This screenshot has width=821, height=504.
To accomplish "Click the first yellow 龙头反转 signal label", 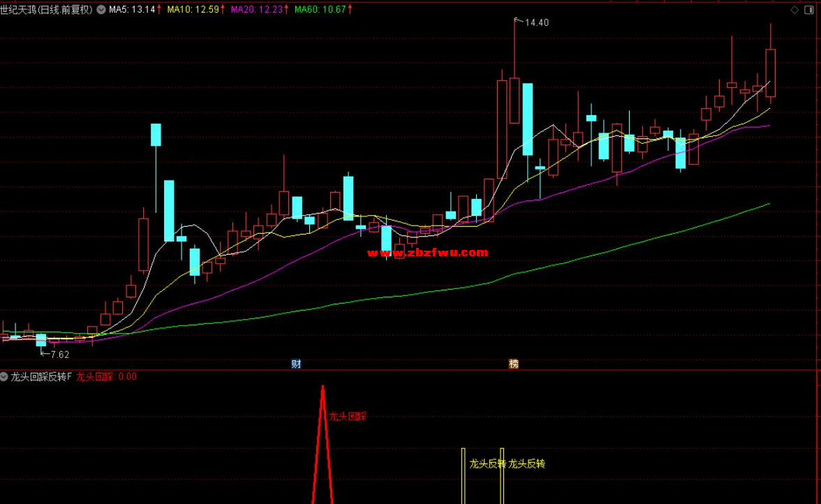I will pyautogui.click(x=487, y=464).
